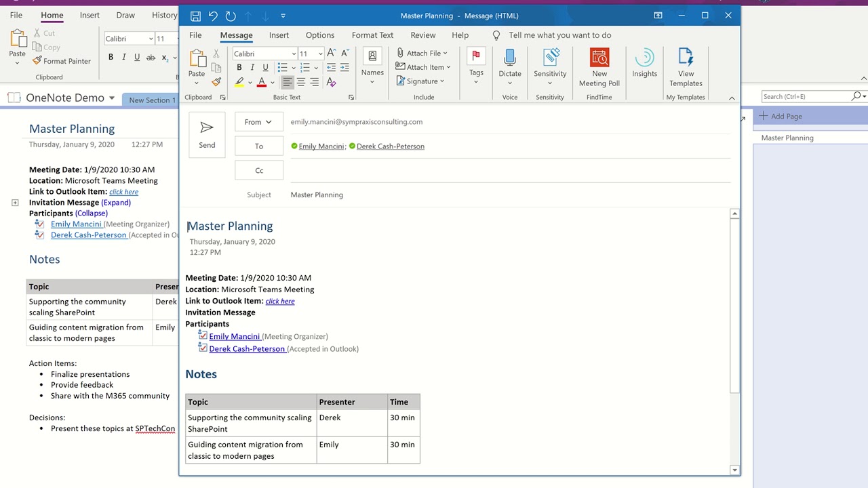Click 'click here' link in email body
Image resolution: width=868 pixels, height=488 pixels.
click(x=280, y=301)
